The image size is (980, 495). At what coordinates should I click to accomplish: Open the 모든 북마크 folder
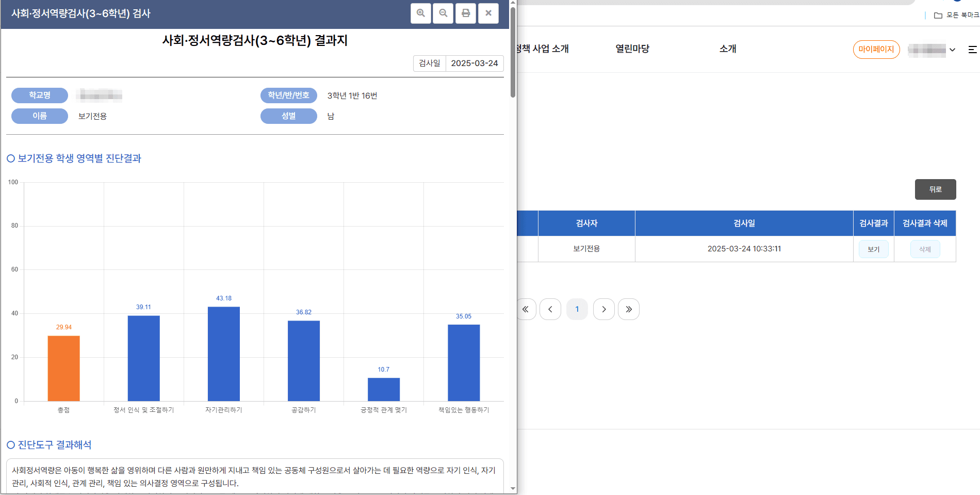pos(957,15)
